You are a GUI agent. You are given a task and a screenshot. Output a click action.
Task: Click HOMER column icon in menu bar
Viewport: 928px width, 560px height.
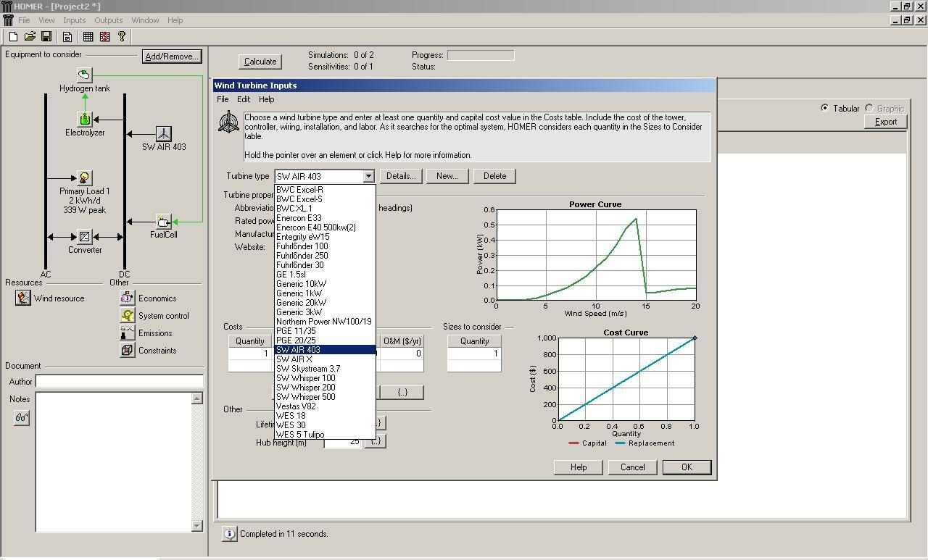(8, 20)
